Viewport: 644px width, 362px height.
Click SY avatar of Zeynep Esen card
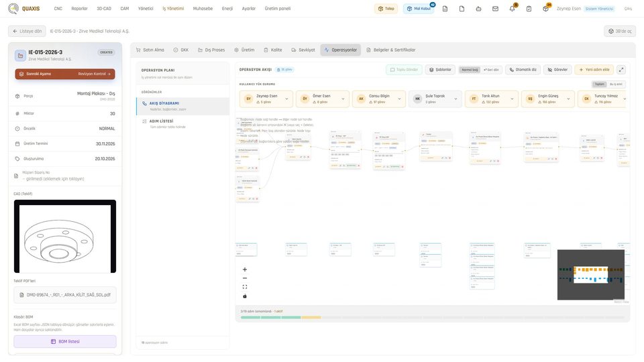pyautogui.click(x=248, y=99)
